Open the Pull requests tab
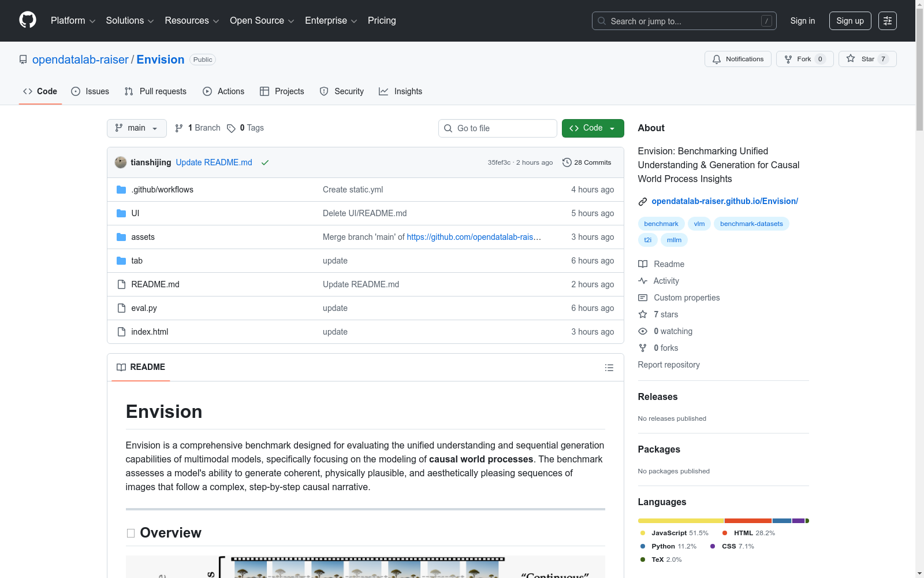Screen dimensions: 924x578 [x=155, y=91]
